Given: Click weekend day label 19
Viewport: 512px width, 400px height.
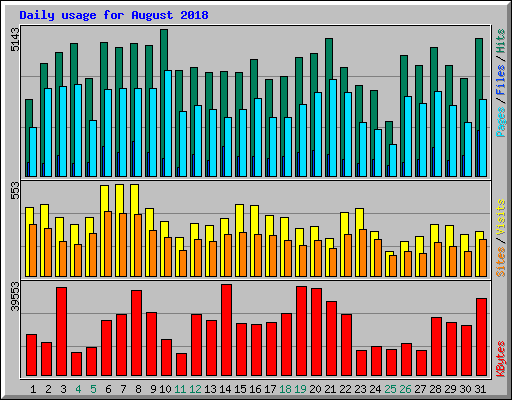Looking at the screenshot, I should 300,389.
